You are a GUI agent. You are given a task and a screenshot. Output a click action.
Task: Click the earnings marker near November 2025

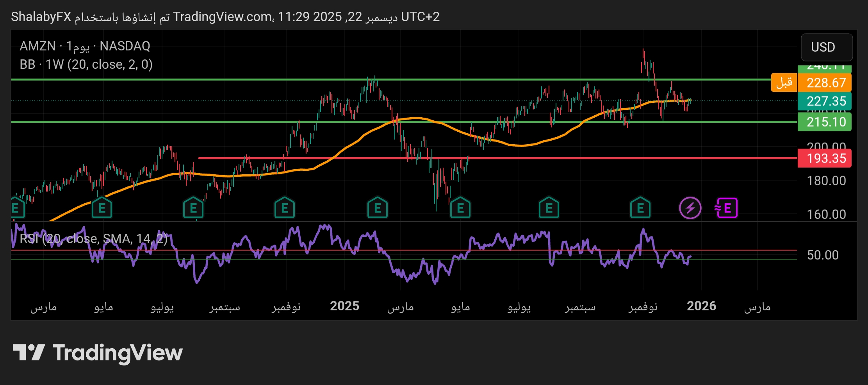[640, 208]
